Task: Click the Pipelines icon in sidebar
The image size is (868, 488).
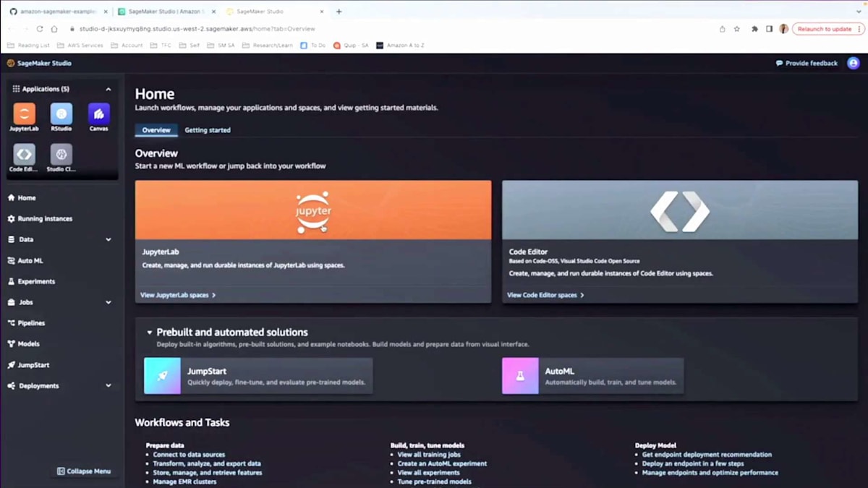Action: point(11,323)
